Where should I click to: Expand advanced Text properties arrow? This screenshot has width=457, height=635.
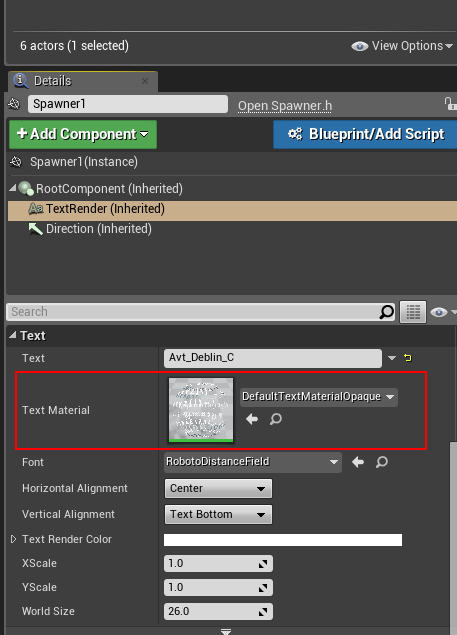[226, 632]
